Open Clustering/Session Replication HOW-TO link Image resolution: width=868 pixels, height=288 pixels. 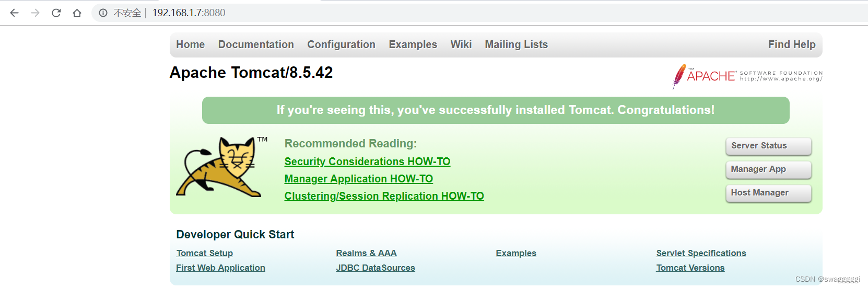[x=384, y=197]
